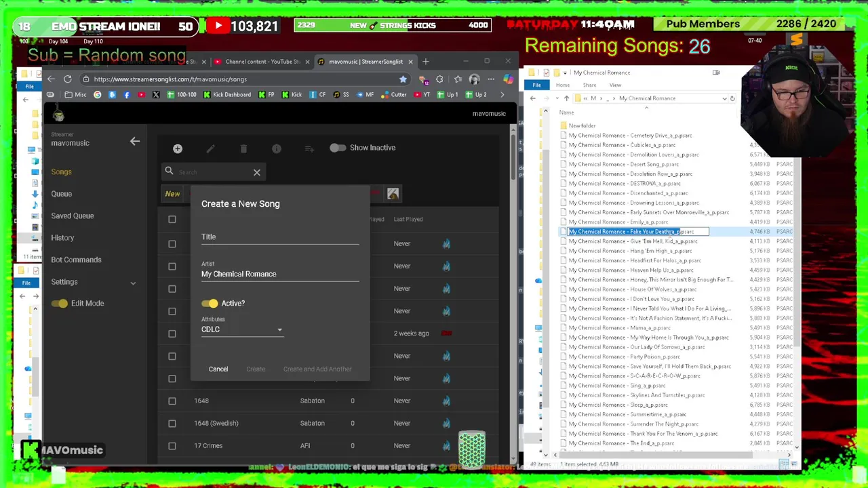This screenshot has height=488, width=868.
Task: Open Bot Commands in the sidebar
Action: point(76,260)
